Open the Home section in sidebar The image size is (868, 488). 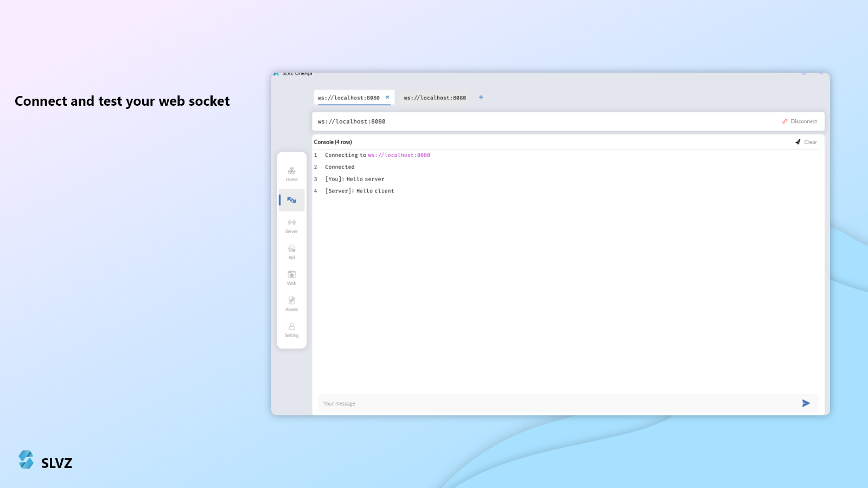(x=291, y=174)
